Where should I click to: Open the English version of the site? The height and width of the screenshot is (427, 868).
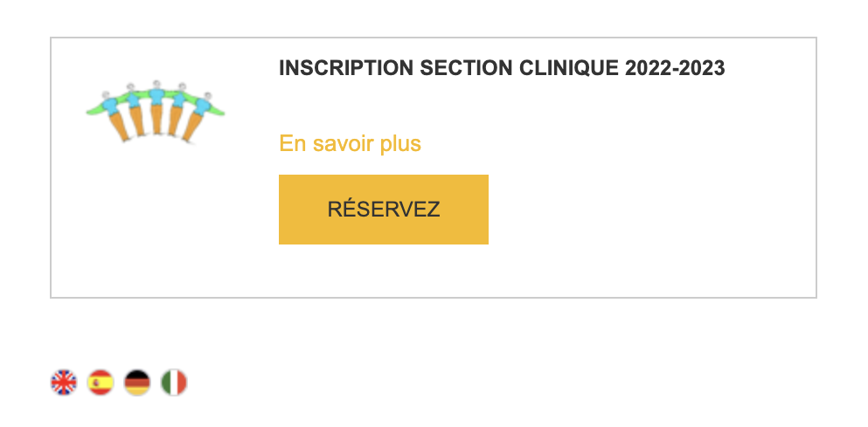click(x=64, y=382)
